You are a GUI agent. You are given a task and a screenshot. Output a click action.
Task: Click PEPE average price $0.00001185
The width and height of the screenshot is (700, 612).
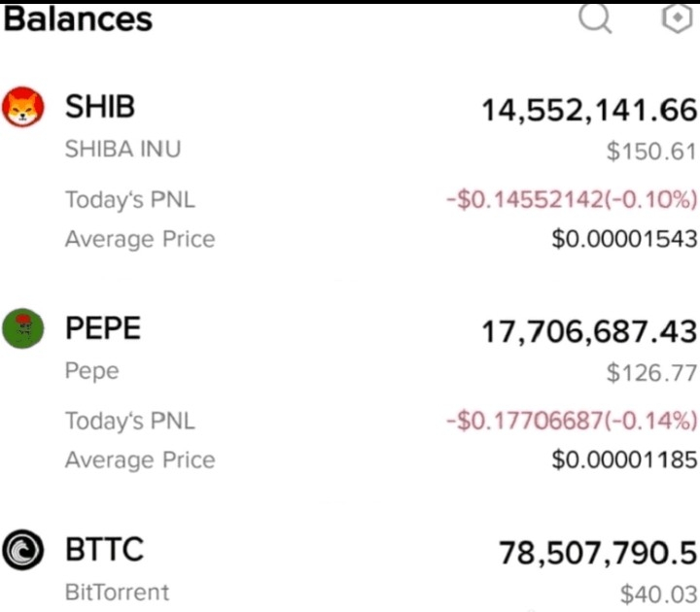point(624,459)
